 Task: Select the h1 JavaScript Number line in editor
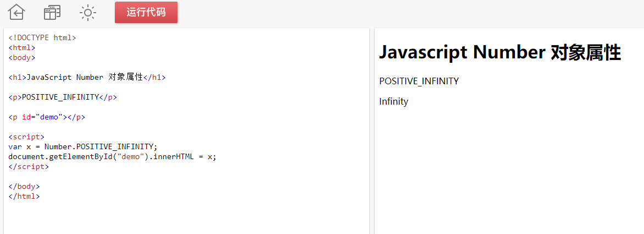click(87, 77)
